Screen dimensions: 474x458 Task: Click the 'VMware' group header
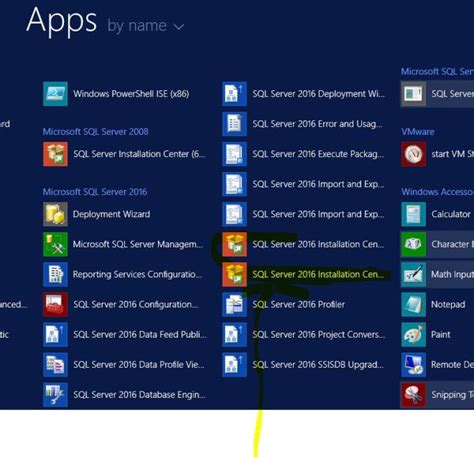[x=418, y=132]
